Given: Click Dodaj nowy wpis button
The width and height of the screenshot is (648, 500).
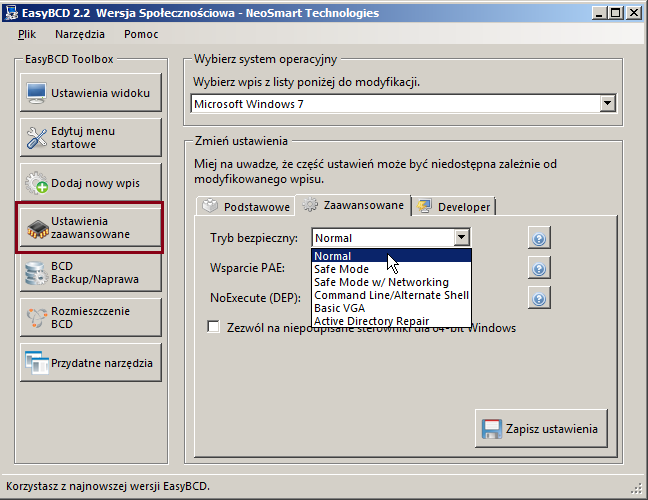Looking at the screenshot, I should [x=91, y=183].
